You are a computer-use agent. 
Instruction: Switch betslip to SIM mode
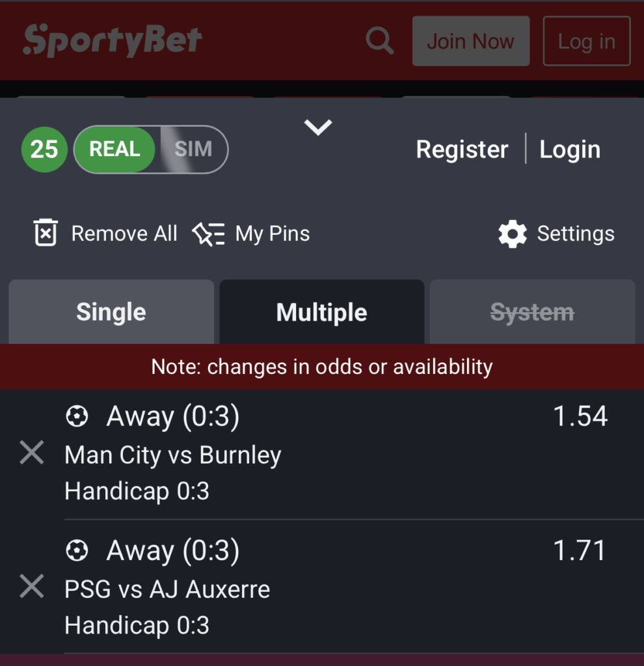click(x=193, y=149)
